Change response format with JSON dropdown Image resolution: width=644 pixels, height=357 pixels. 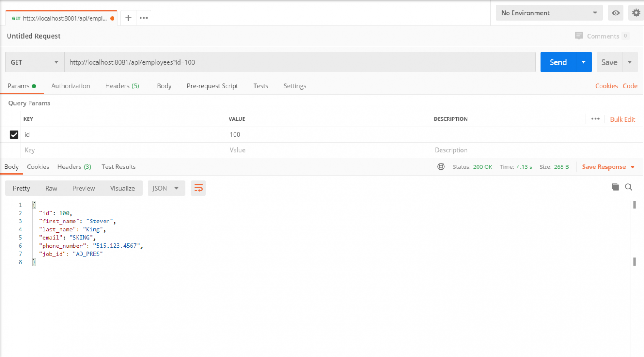(166, 188)
